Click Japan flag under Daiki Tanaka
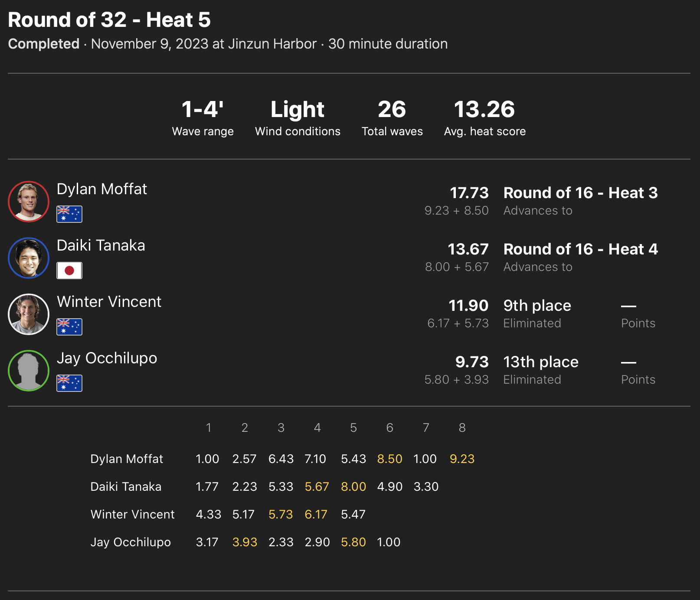The height and width of the screenshot is (600, 700). click(69, 271)
